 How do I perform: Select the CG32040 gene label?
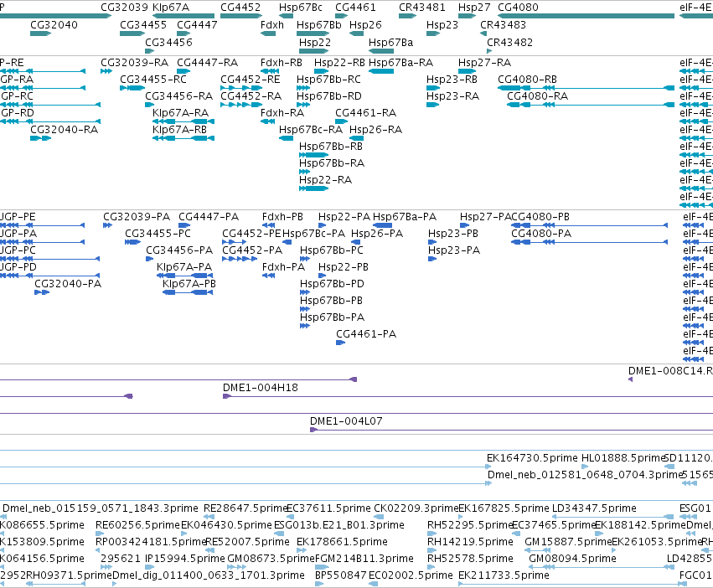[x=54, y=24]
